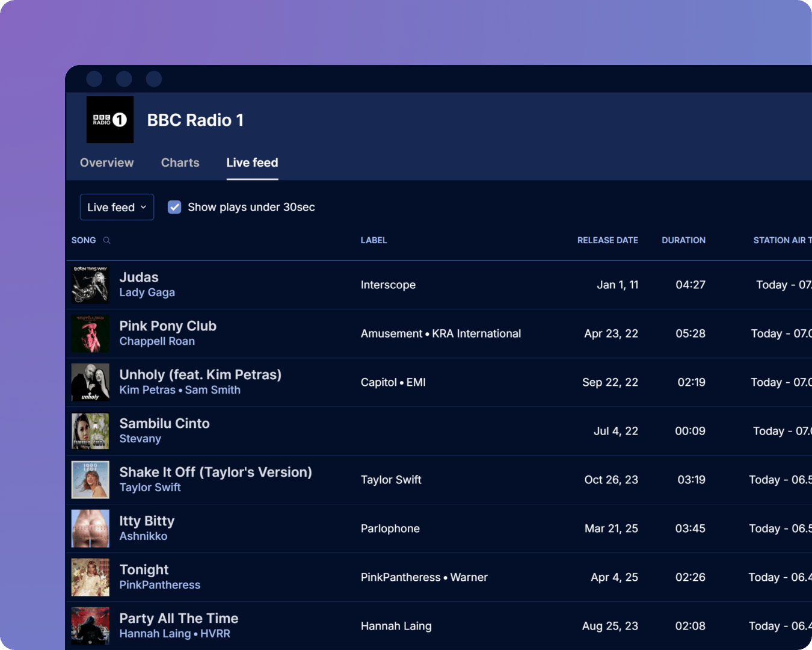
Task: Click the Shake It Off album artwork
Action: pyautogui.click(x=90, y=479)
